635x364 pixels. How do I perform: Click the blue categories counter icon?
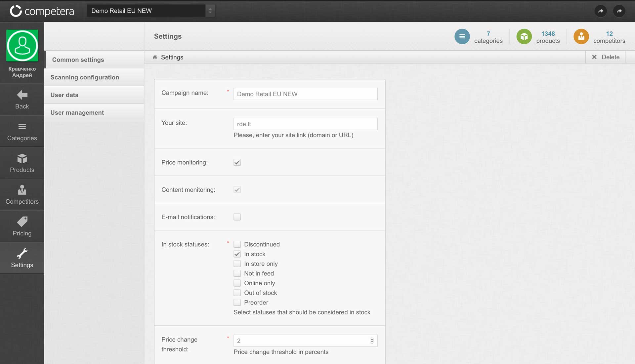462,37
